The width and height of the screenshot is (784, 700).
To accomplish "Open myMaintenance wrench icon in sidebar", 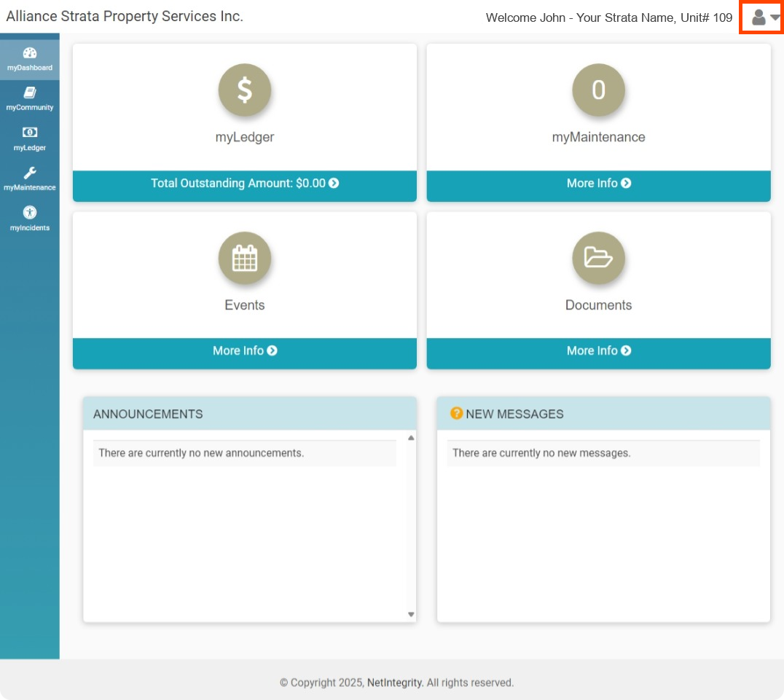I will (x=30, y=173).
